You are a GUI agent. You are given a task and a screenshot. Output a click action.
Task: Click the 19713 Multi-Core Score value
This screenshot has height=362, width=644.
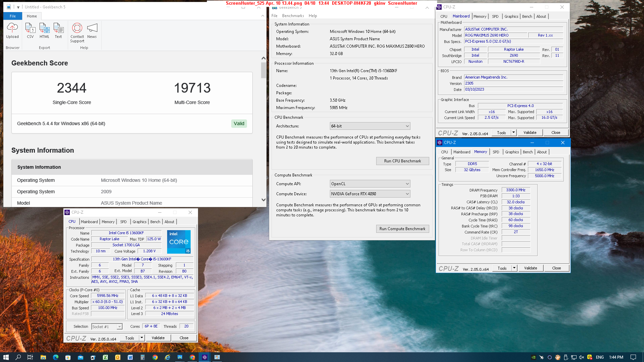192,88
